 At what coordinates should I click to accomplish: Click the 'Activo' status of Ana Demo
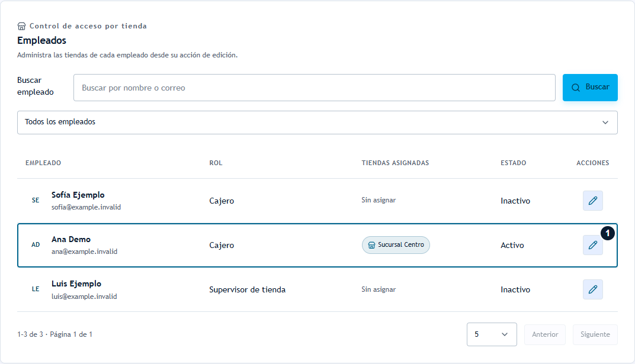512,246
